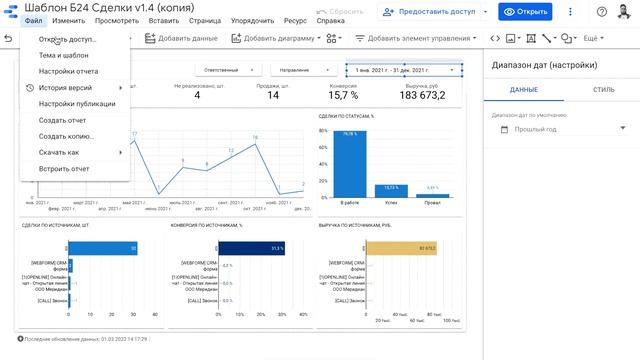Click the Последнее обновление данных text

(86, 339)
